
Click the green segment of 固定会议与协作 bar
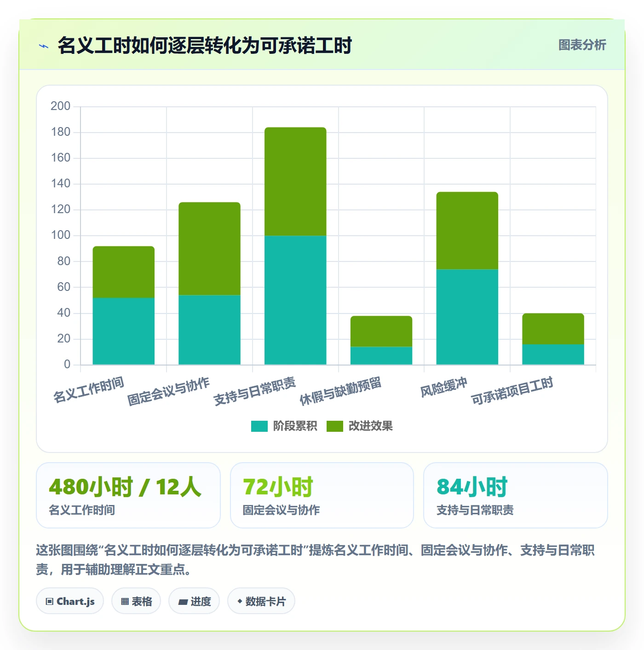209,249
